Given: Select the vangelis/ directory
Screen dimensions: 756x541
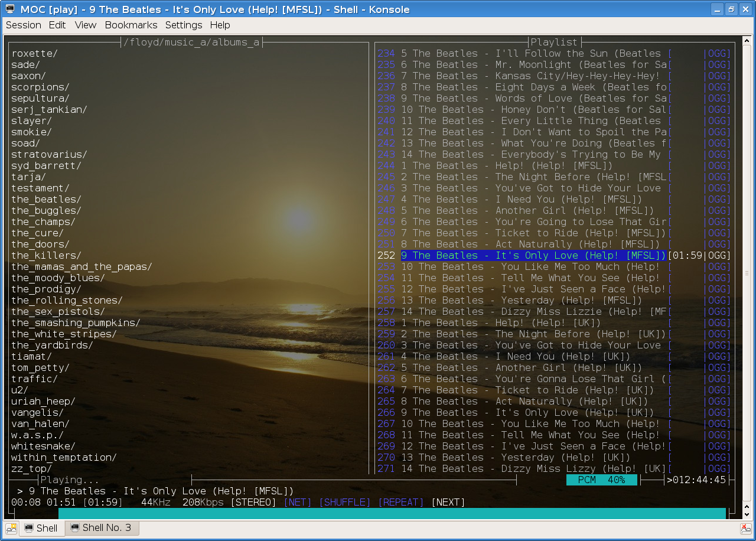Looking at the screenshot, I should 37,412.
